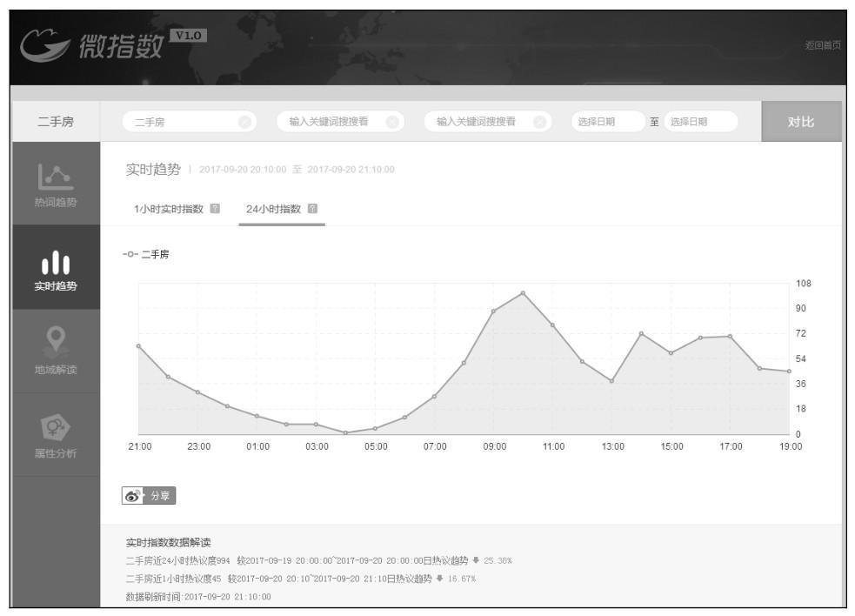Click the 微指数 cloud logo
This screenshot has width=855, height=616.
click(44, 45)
